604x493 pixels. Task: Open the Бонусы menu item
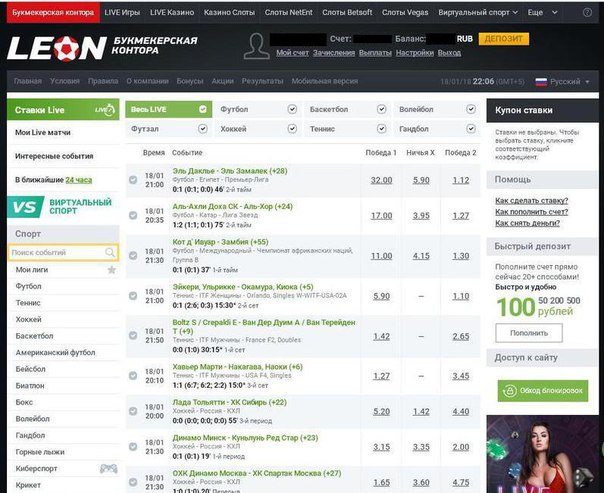point(190,81)
